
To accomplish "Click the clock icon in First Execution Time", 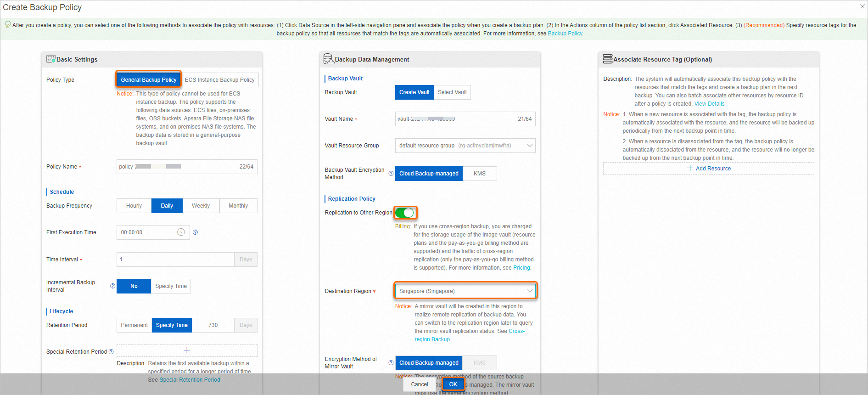I will (x=181, y=232).
